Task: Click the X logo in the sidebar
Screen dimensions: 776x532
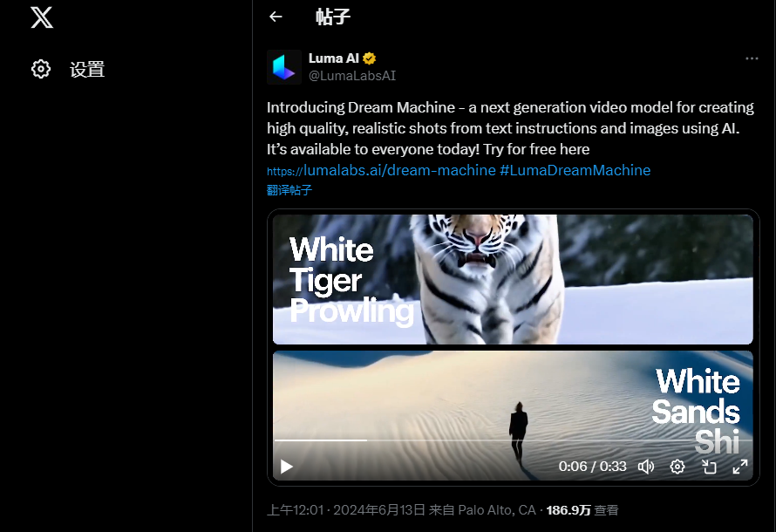Action: [42, 17]
